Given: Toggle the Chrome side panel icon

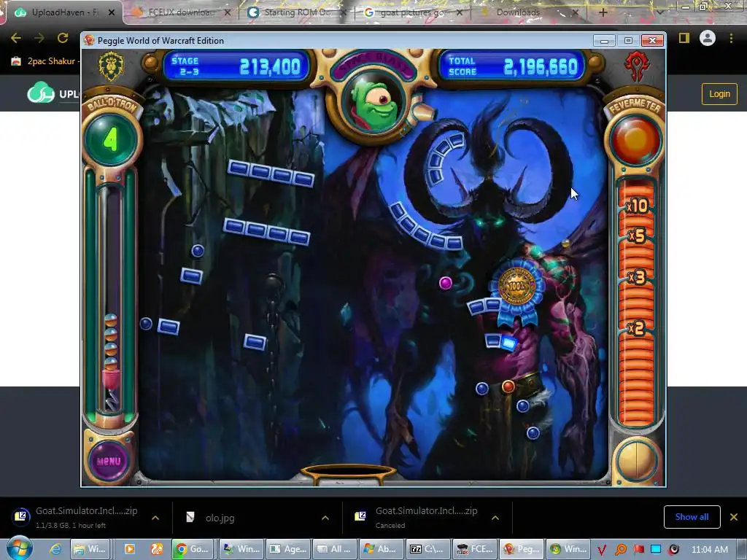Looking at the screenshot, I should pyautogui.click(x=684, y=38).
